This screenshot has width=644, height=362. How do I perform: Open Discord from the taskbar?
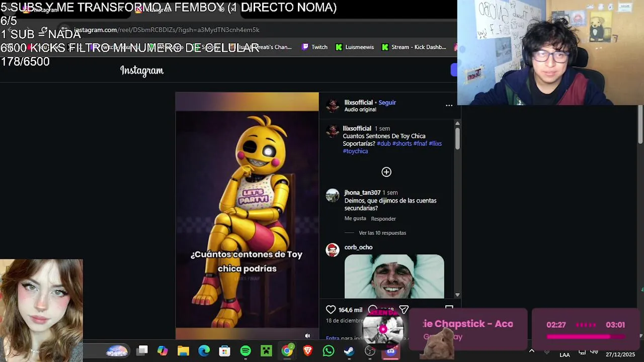tap(391, 351)
